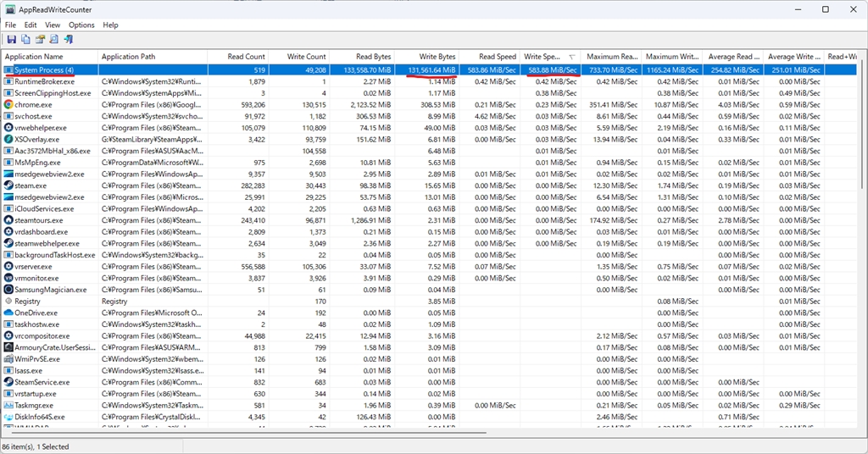Open the File menu
The height and width of the screenshot is (454, 868).
point(10,25)
